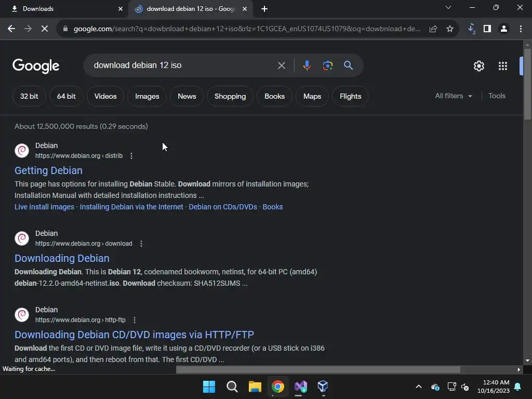This screenshot has width=532, height=399.
Task: Open a new browser tab
Action: tap(264, 9)
